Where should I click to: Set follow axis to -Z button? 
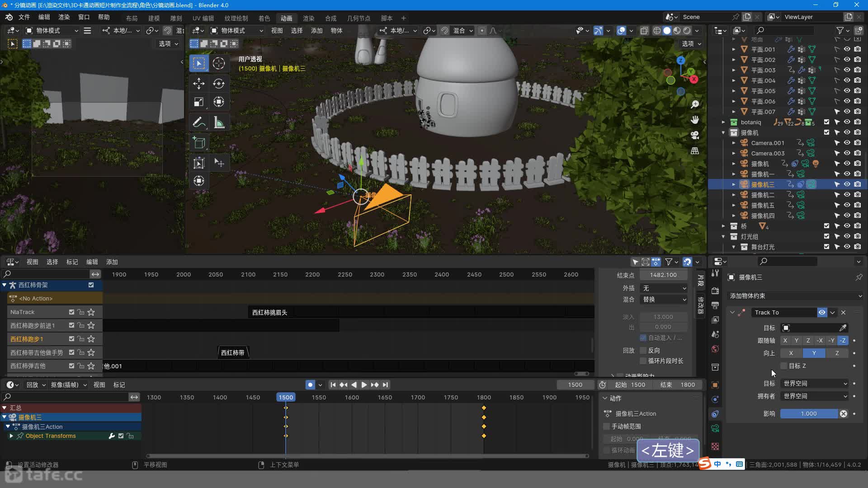(x=843, y=341)
